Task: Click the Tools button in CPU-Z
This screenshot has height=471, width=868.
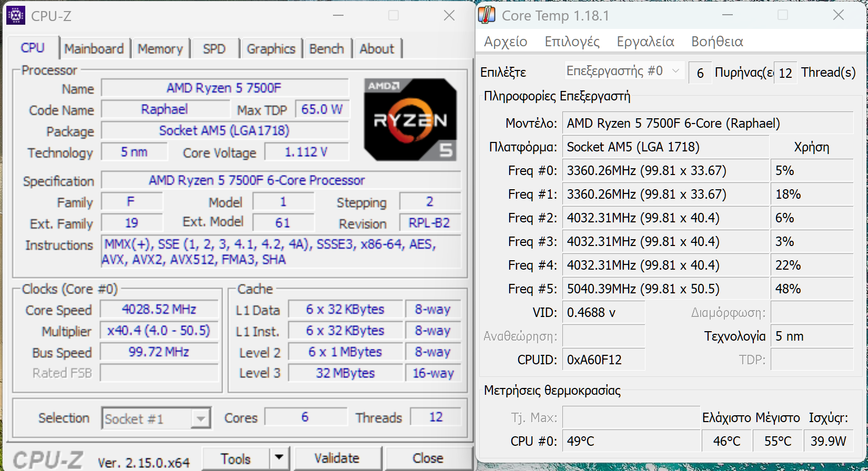Action: click(x=236, y=458)
